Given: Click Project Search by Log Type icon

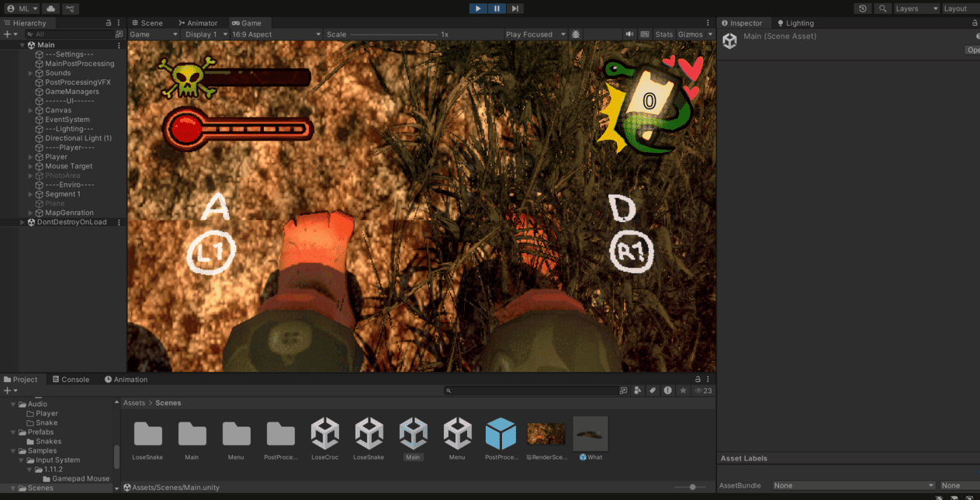Looking at the screenshot, I should click(x=667, y=391).
